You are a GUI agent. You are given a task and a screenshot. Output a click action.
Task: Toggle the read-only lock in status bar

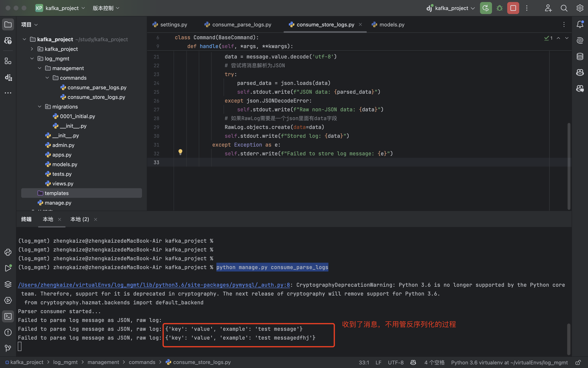pos(578,362)
